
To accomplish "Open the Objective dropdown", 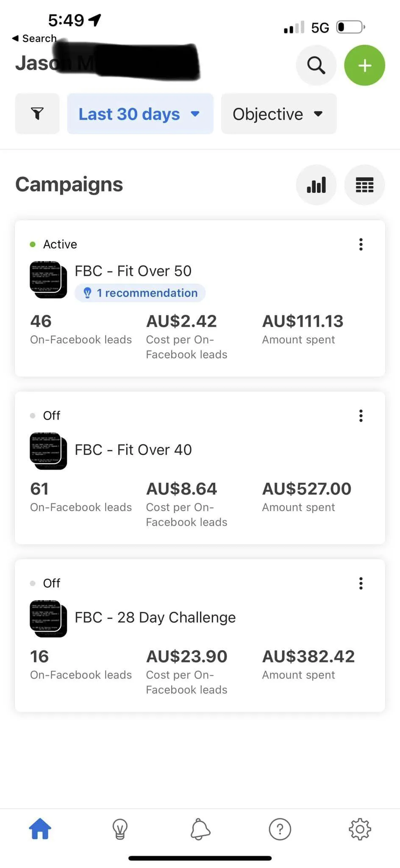I will coord(278,114).
